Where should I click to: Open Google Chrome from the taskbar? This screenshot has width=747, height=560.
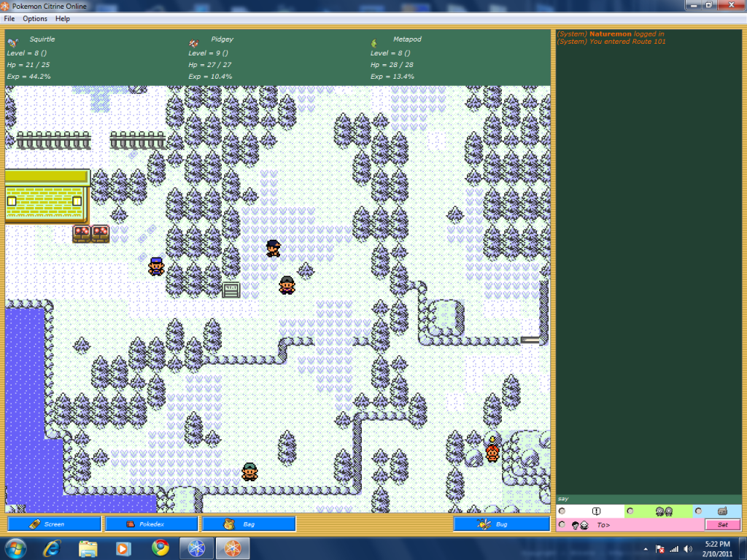tap(160, 548)
